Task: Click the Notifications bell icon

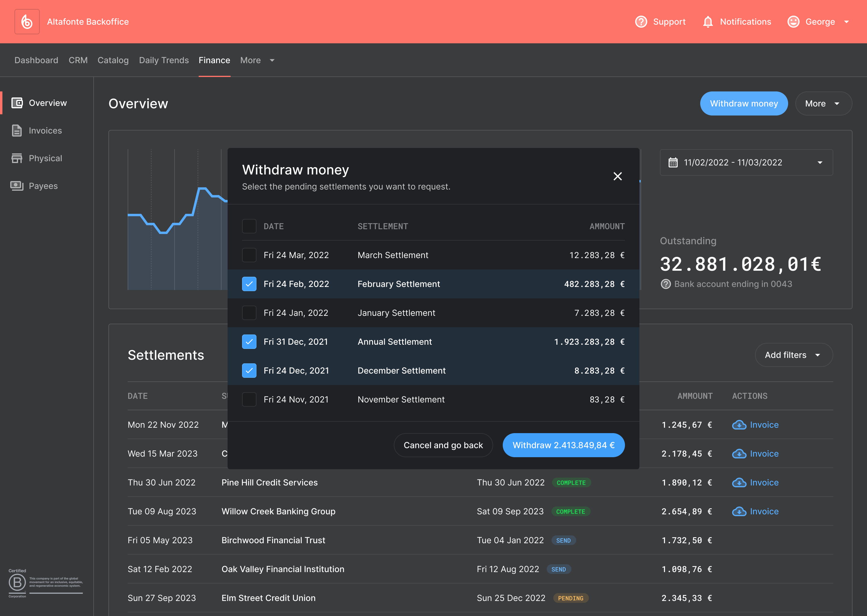Action: click(707, 22)
